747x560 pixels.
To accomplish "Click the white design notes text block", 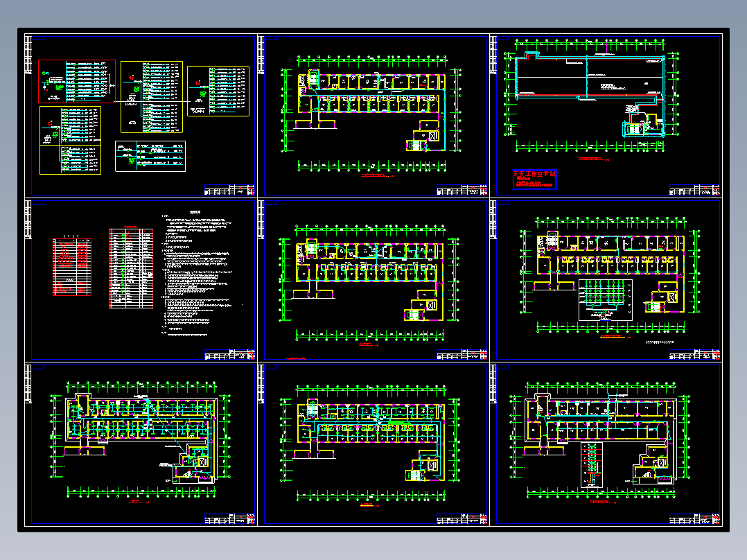I will click(x=197, y=274).
